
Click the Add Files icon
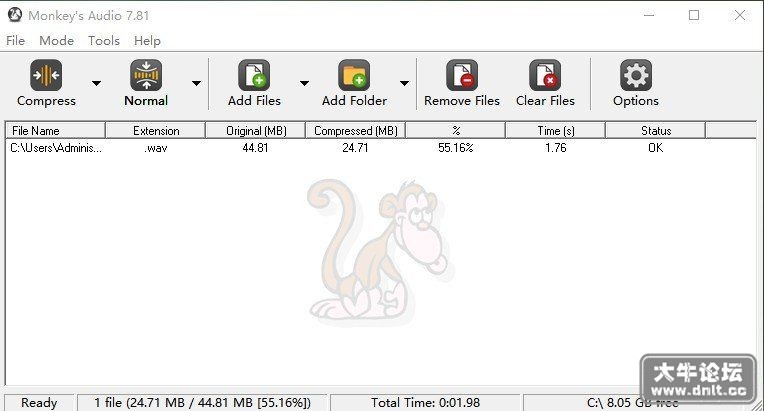click(254, 75)
